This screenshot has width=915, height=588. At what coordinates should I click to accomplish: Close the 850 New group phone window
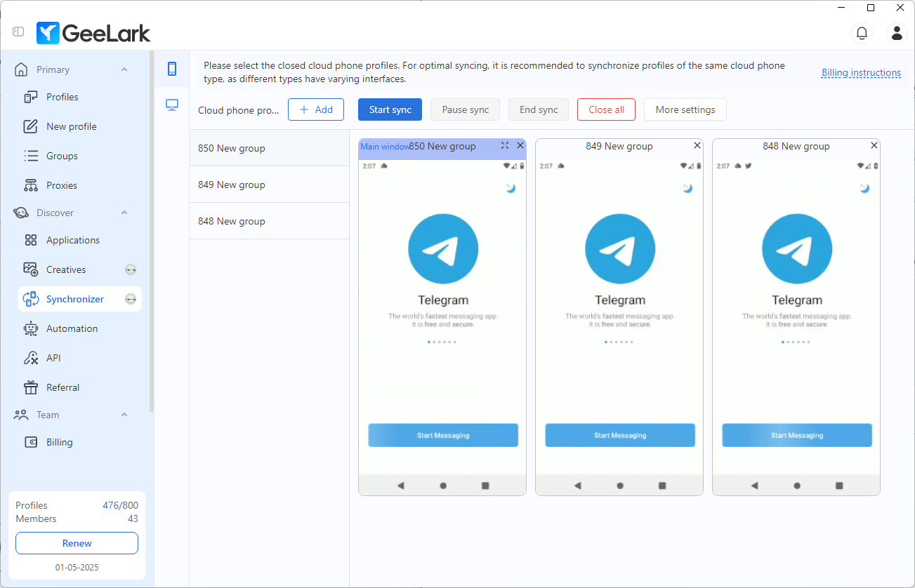pyautogui.click(x=520, y=145)
